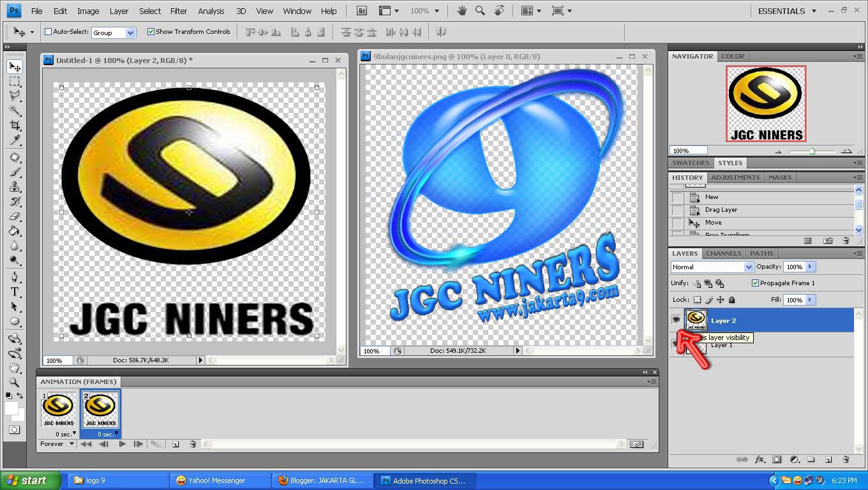Toggle Quick Mask mode
The image size is (868, 490).
pos(15,430)
